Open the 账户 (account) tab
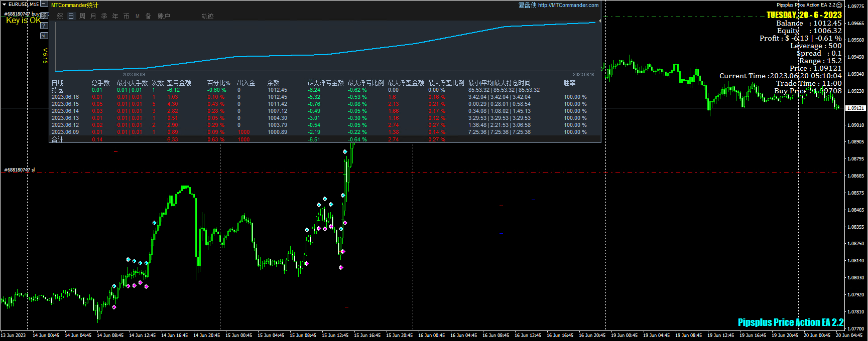 (x=164, y=16)
